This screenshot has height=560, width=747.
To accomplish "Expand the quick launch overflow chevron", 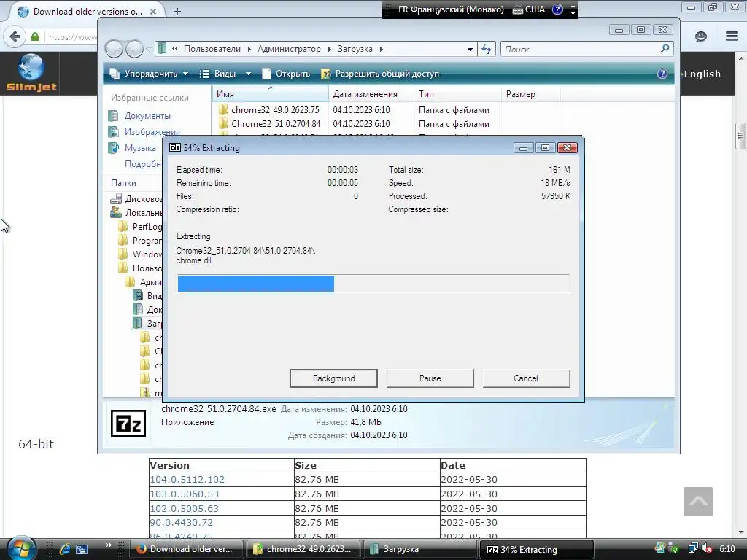I will click(x=109, y=545).
